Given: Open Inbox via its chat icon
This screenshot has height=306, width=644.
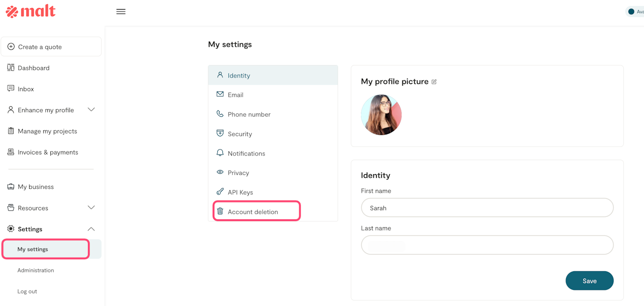Looking at the screenshot, I should [x=11, y=89].
